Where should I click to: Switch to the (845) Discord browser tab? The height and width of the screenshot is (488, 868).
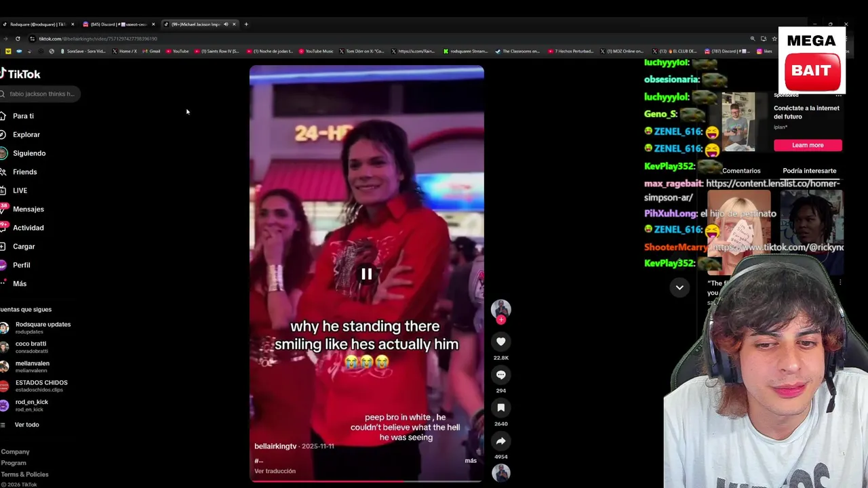[x=118, y=24]
